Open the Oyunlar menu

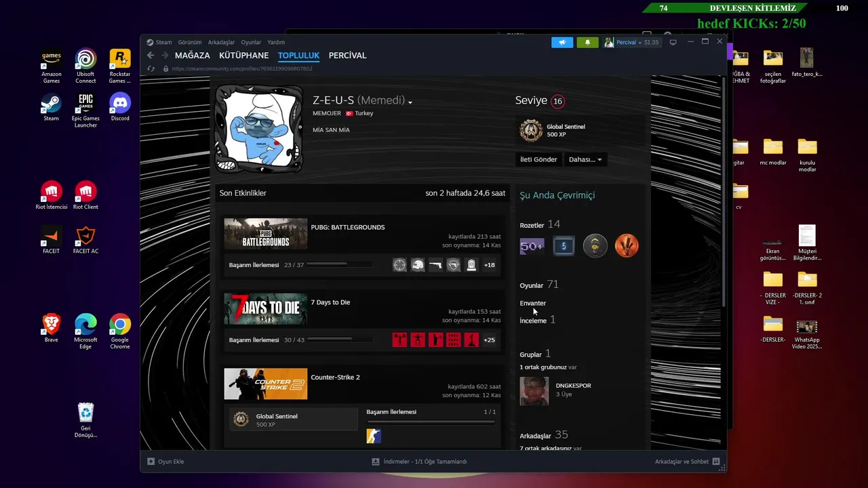click(x=251, y=42)
